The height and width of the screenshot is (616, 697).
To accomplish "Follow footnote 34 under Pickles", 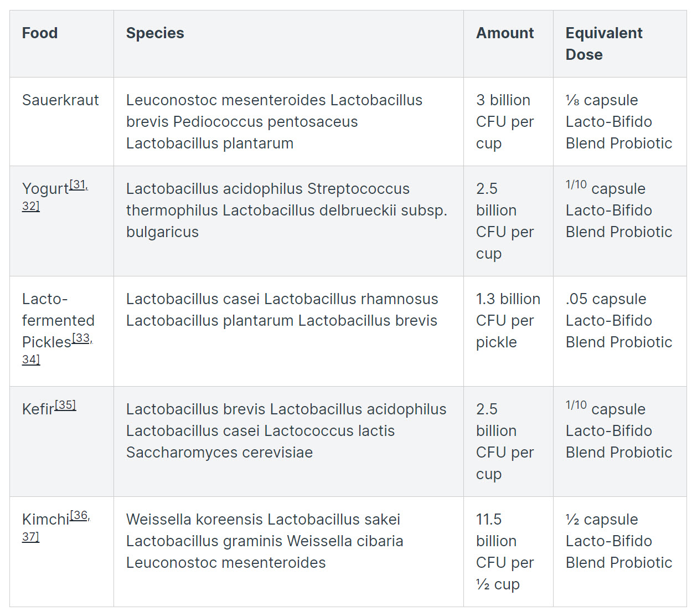I will pyautogui.click(x=30, y=360).
